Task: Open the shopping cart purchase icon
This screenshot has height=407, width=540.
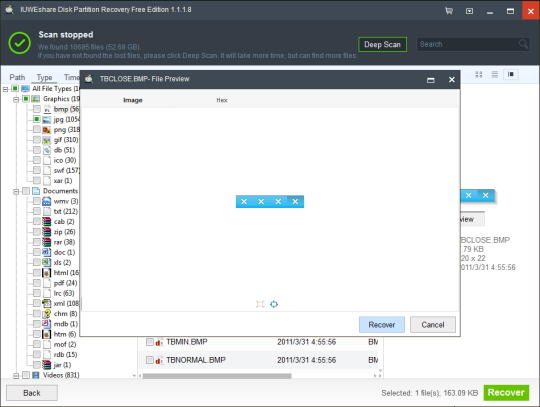Action: (x=449, y=11)
